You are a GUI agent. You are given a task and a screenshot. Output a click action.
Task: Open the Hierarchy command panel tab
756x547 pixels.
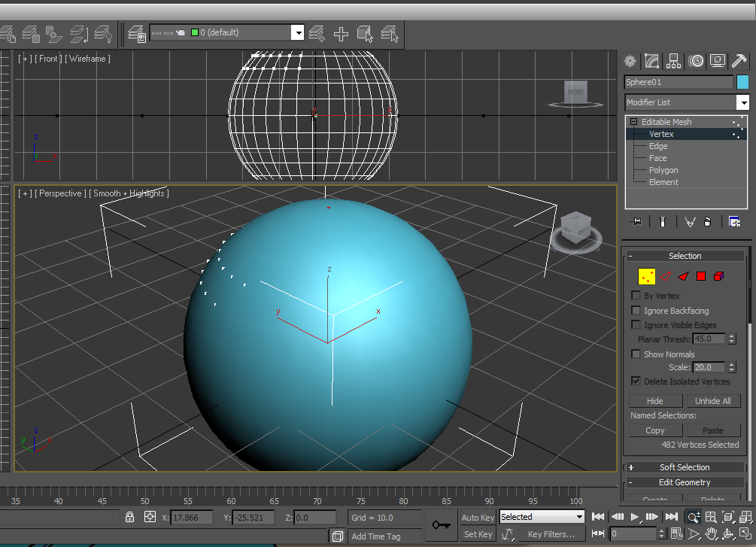[674, 61]
